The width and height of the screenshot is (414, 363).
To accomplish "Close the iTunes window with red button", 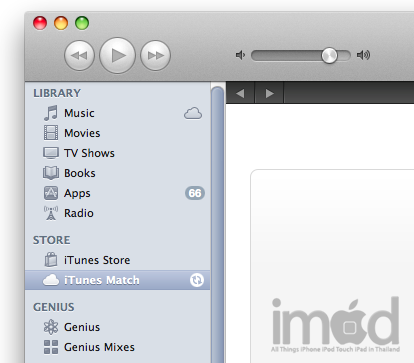I will (40, 23).
